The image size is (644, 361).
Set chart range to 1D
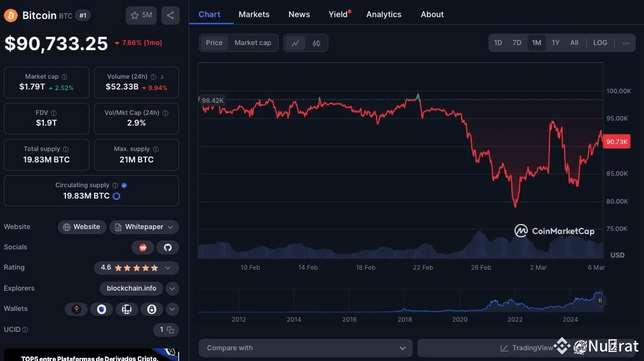498,43
